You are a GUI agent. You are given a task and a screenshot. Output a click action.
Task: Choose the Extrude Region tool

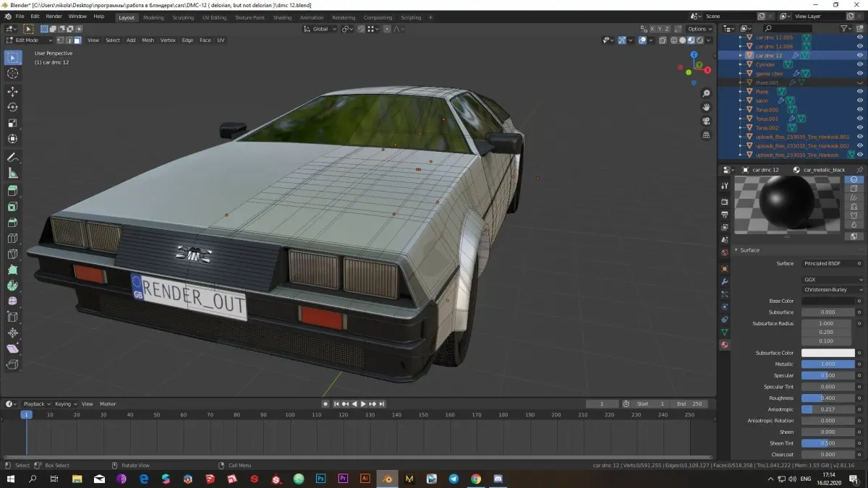click(12, 191)
